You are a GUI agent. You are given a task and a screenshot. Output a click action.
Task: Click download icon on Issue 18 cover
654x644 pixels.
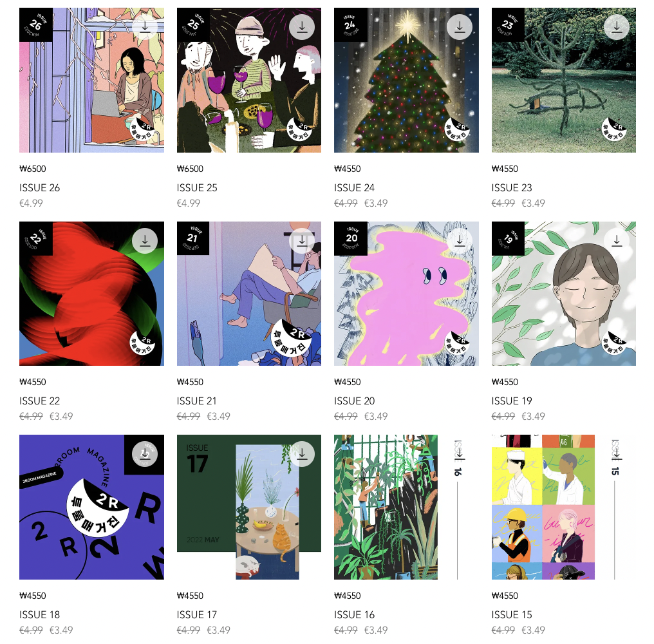145,454
